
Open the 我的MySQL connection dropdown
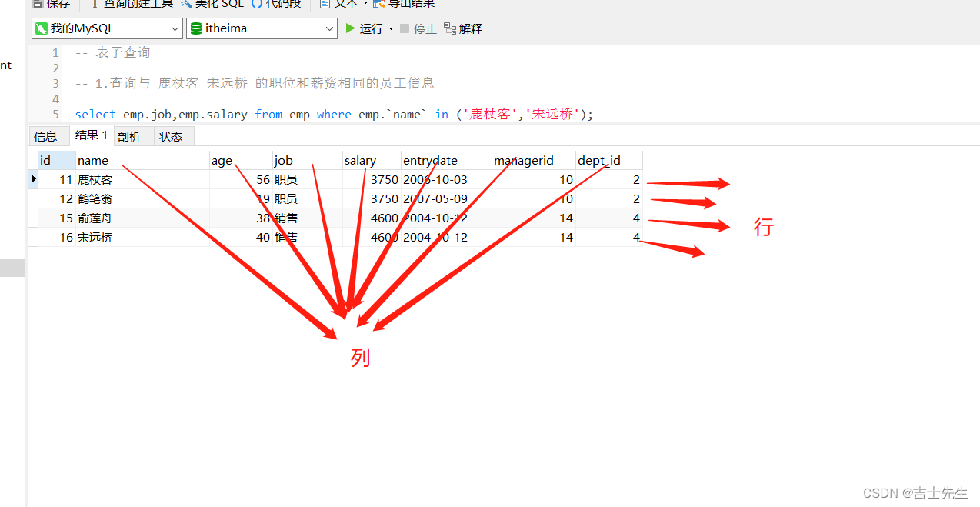[x=107, y=28]
